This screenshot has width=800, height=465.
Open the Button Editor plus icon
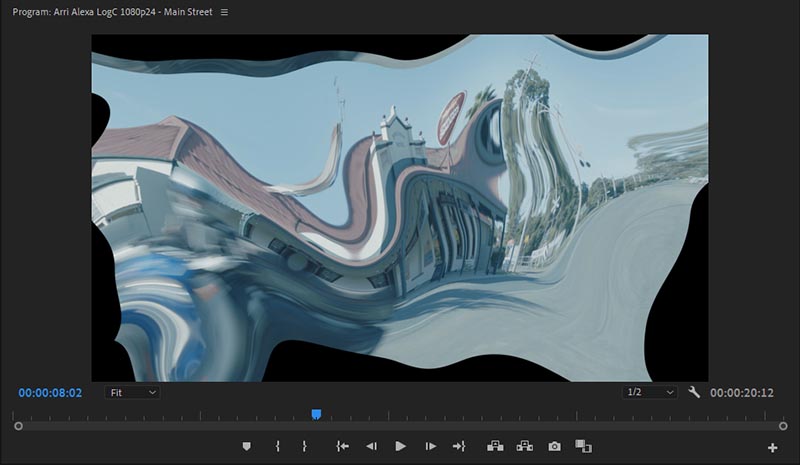(x=772, y=448)
